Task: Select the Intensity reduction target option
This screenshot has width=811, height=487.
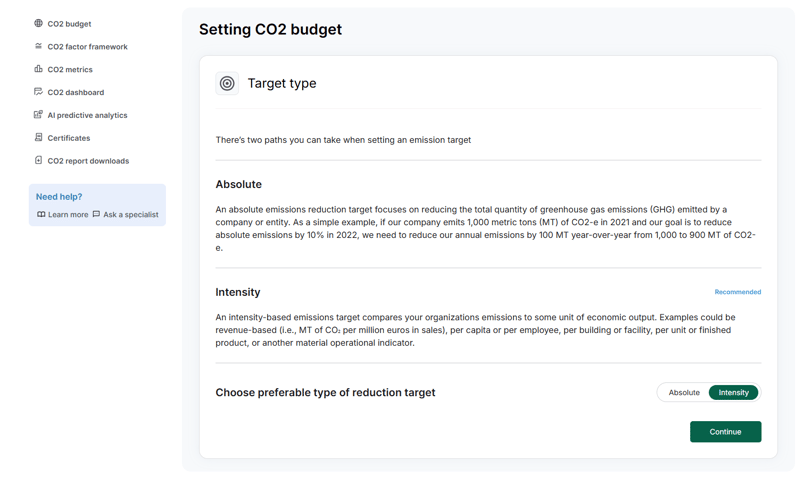Action: (733, 393)
